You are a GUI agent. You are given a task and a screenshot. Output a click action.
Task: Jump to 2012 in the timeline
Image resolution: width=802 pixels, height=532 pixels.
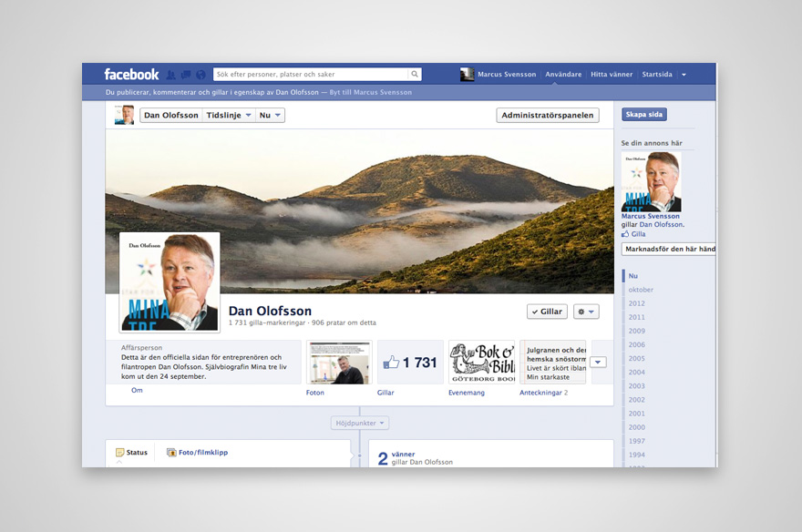coord(637,303)
